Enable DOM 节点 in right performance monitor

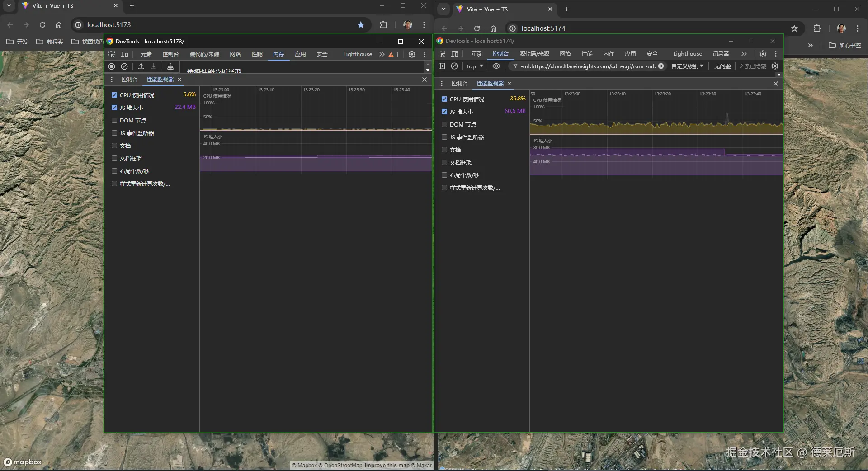[444, 124]
